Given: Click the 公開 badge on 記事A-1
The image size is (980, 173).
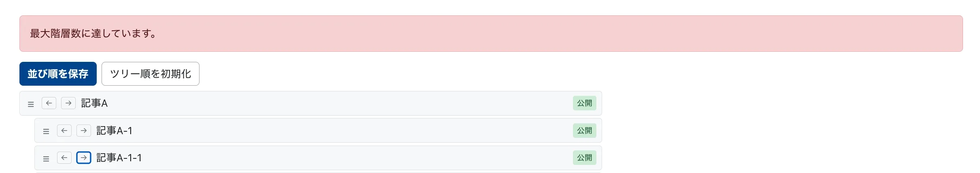Looking at the screenshot, I should click(584, 131).
